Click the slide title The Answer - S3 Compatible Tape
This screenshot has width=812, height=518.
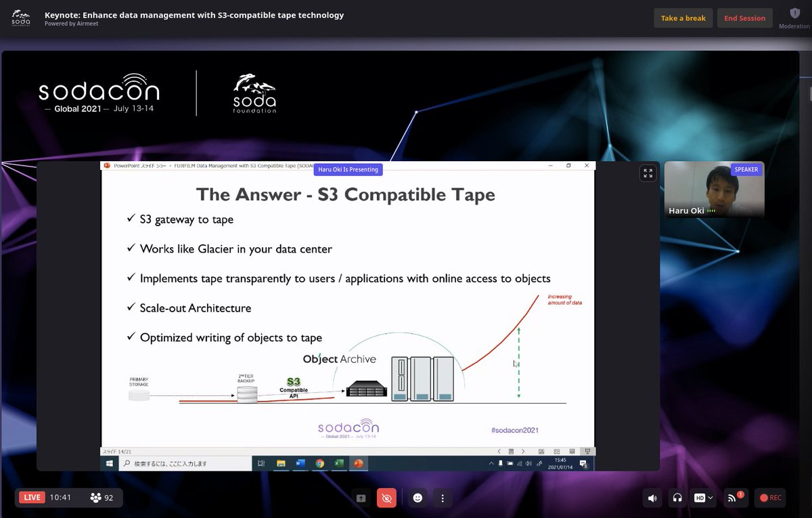point(346,195)
